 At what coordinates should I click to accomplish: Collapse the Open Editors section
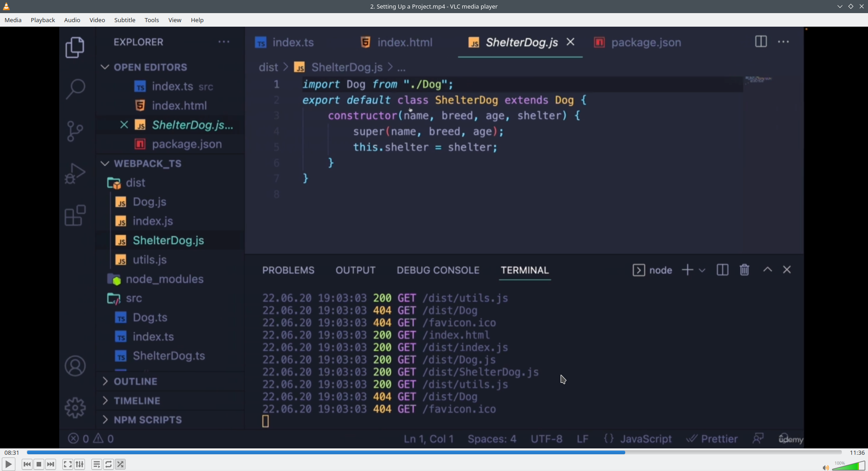click(x=105, y=67)
